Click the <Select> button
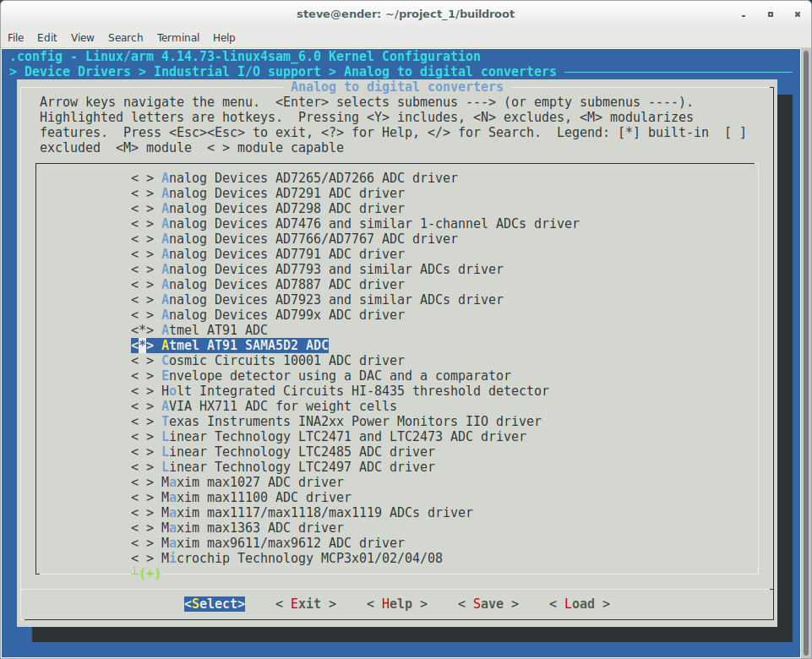Screen dimensions: 812x659 (x=213, y=603)
